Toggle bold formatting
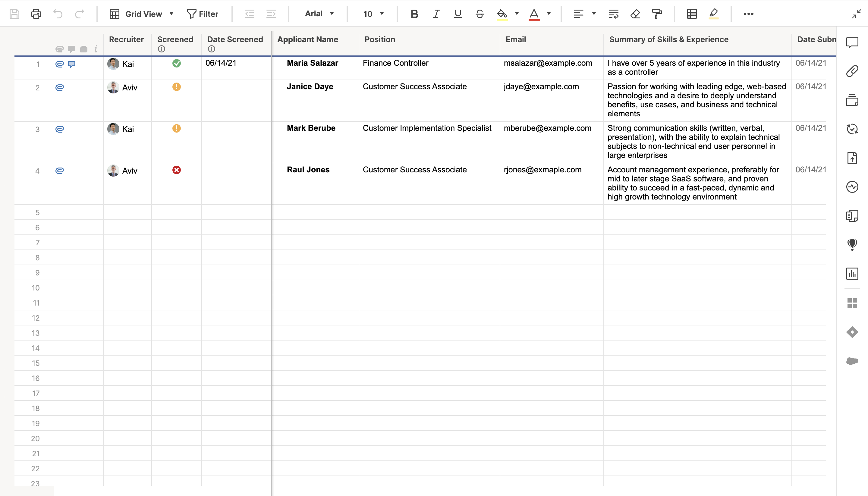The height and width of the screenshot is (496, 868). coord(414,14)
